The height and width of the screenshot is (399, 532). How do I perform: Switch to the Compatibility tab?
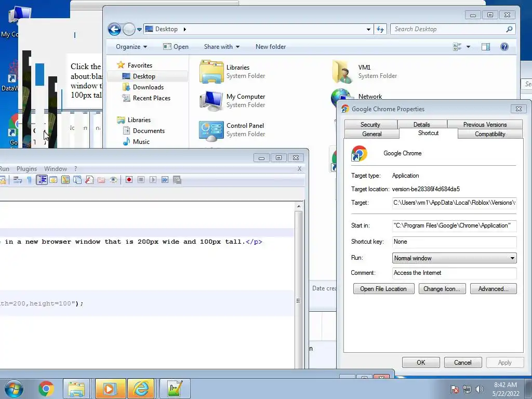pyautogui.click(x=490, y=134)
